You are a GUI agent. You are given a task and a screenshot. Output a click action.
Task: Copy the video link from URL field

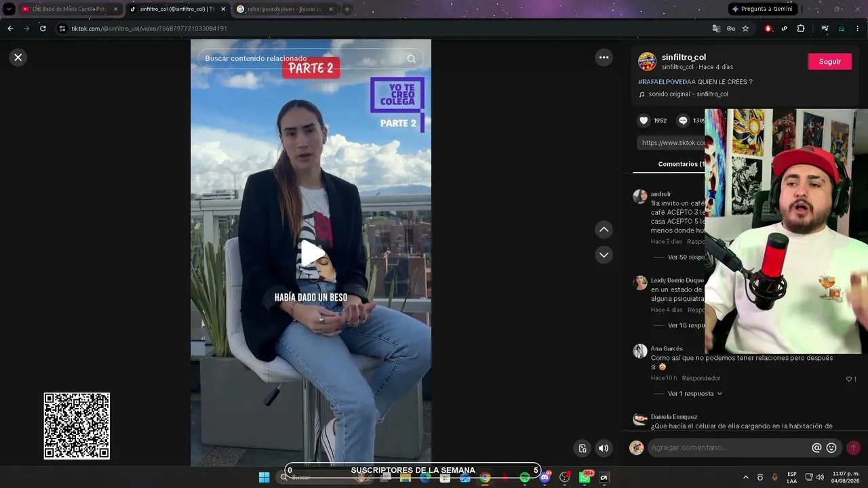(x=671, y=143)
